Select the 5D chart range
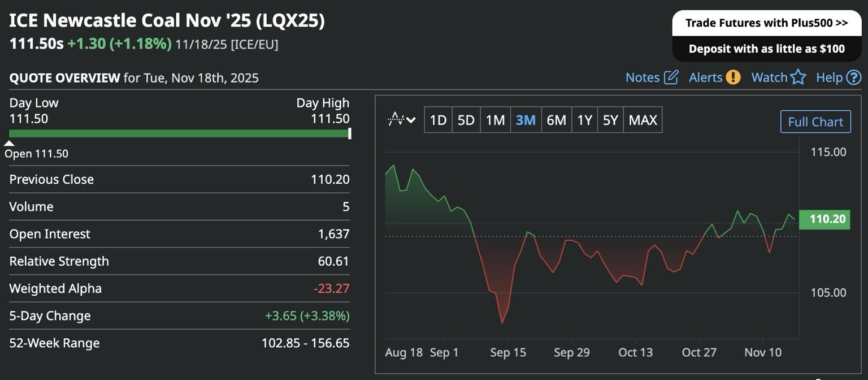868x380 pixels. 466,120
